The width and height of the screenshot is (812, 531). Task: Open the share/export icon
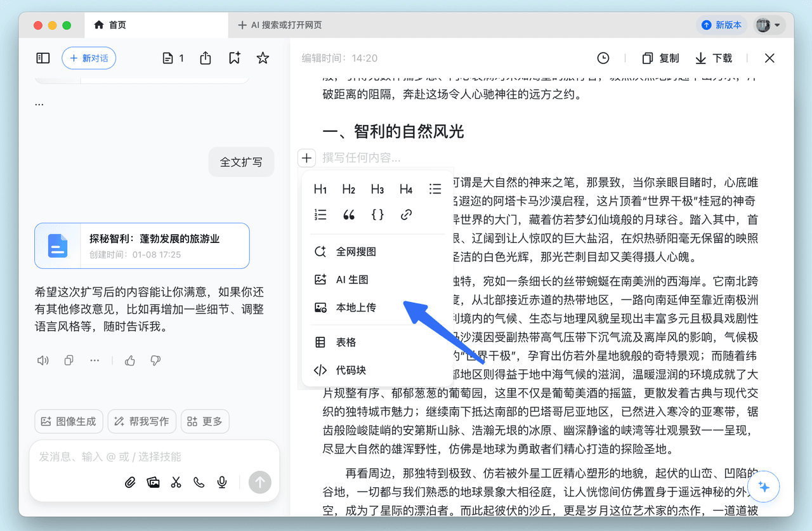[206, 58]
